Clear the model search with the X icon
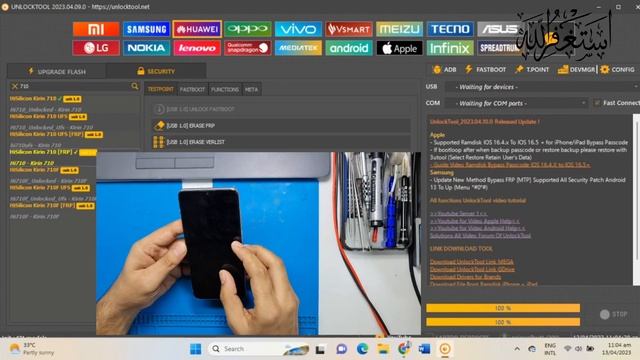Screen dimensions: 640x360 (15, 86)
